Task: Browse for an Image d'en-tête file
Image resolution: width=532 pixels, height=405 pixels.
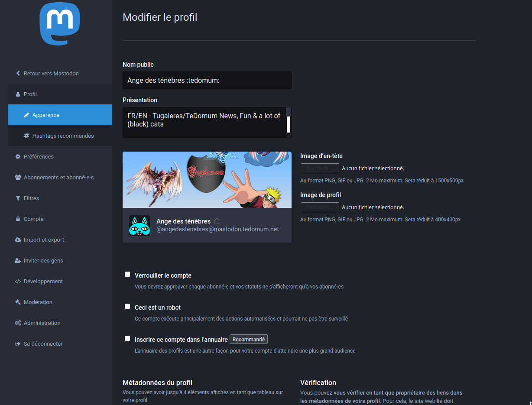Action: click(320, 168)
